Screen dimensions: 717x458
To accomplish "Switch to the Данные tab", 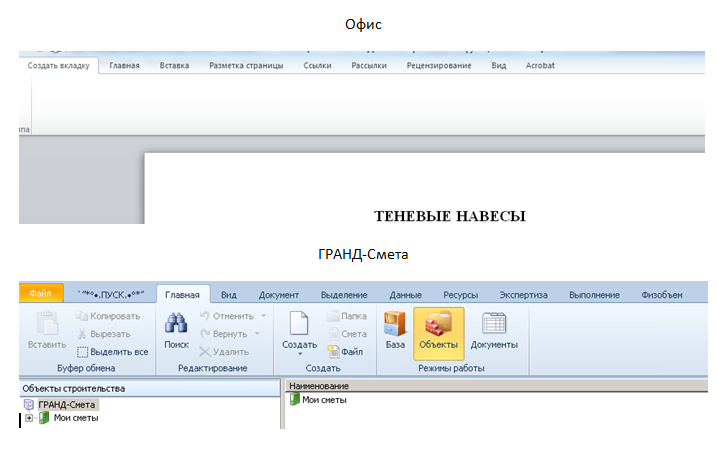I will pyautogui.click(x=406, y=295).
